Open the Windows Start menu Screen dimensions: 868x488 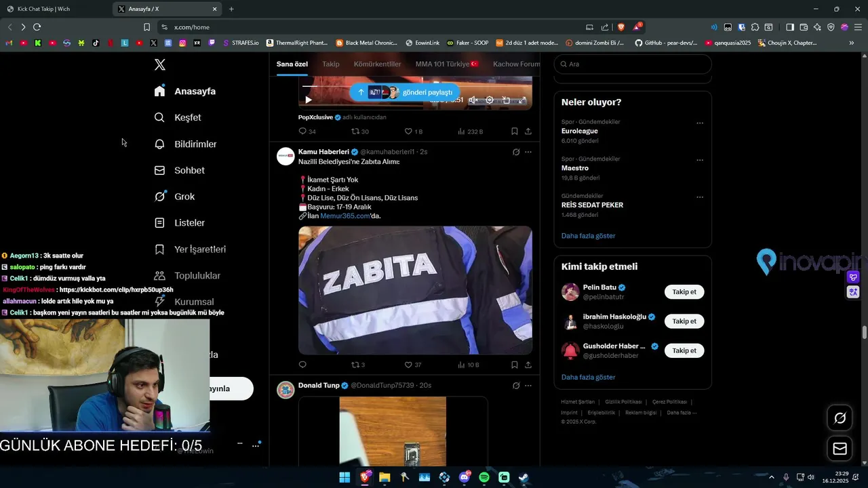point(344,477)
